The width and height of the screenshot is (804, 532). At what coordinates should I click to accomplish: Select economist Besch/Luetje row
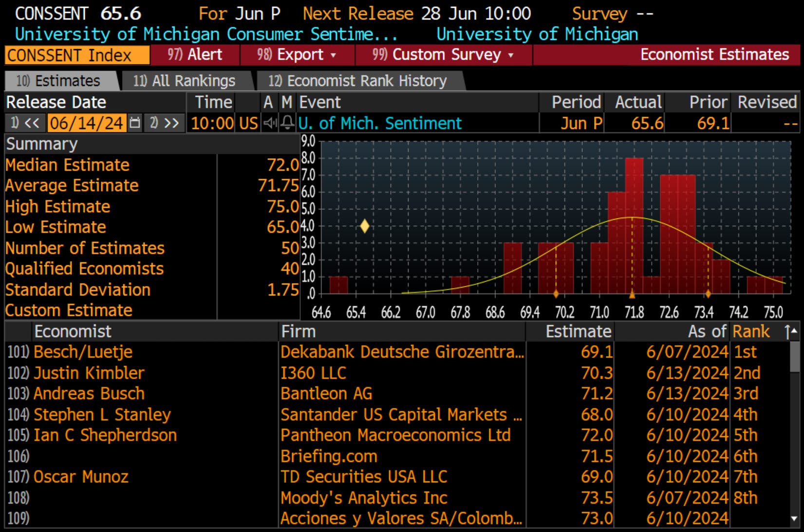(397, 352)
